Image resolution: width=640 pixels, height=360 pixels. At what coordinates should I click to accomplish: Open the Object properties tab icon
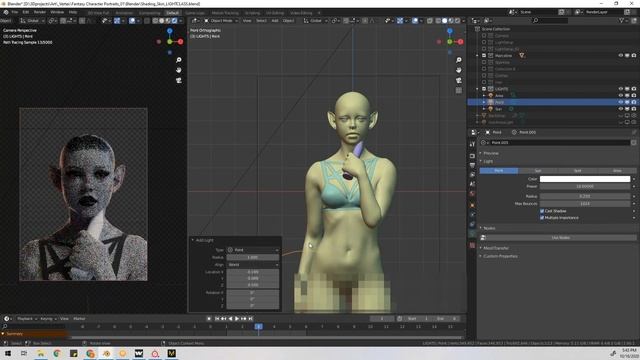(472, 205)
